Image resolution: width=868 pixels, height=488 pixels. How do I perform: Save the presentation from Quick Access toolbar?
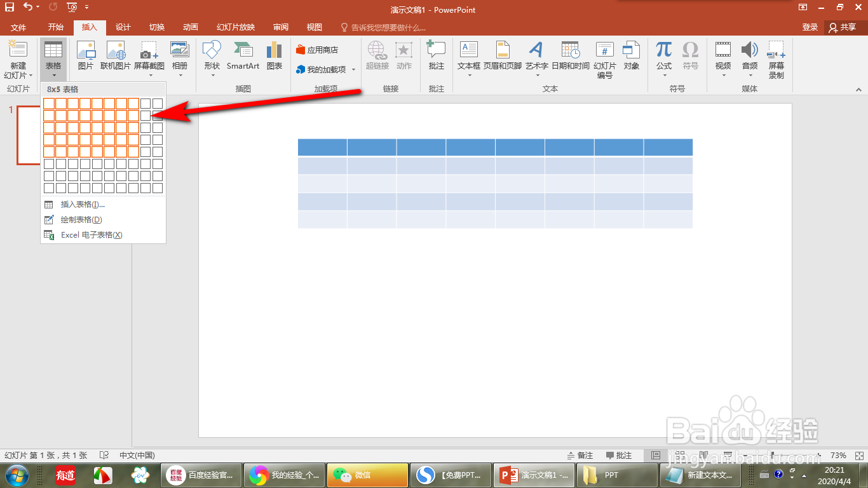10,8
